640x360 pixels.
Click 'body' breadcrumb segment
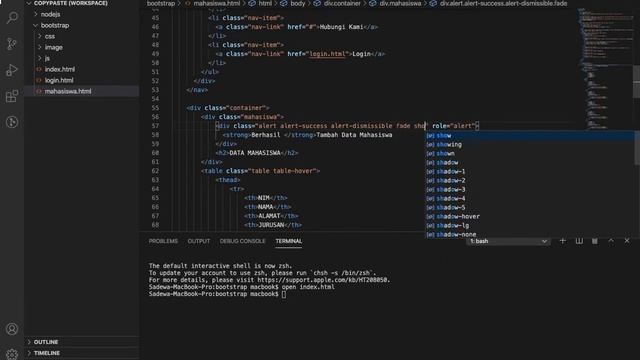(x=298, y=3)
